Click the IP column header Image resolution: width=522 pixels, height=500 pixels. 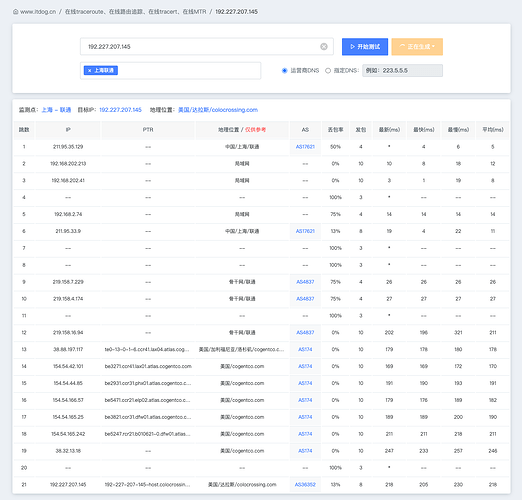click(68, 130)
